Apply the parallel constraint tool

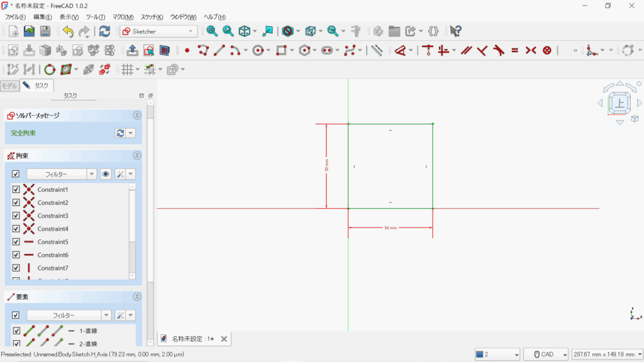click(x=466, y=50)
